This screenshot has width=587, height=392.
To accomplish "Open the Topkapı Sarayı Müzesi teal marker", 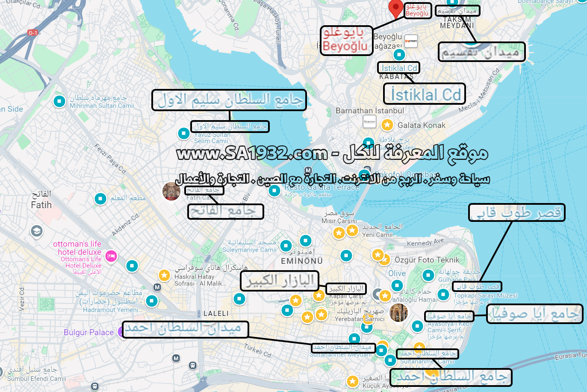I will (443, 294).
